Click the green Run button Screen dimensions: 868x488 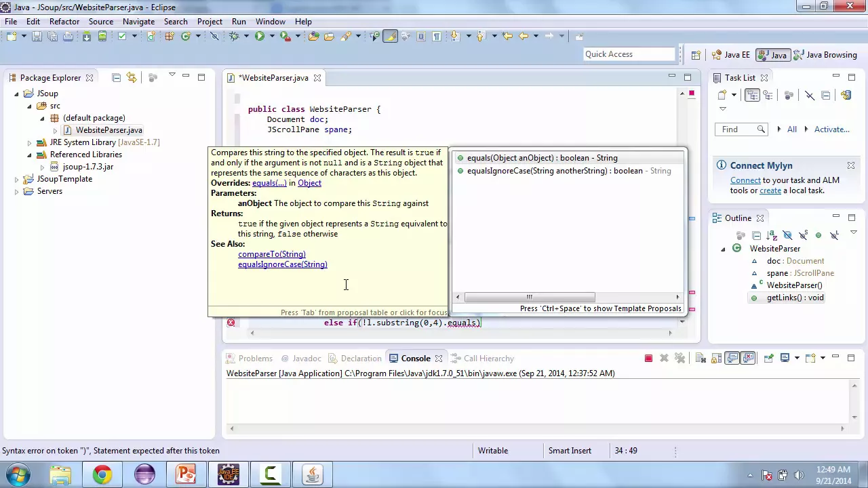point(260,36)
